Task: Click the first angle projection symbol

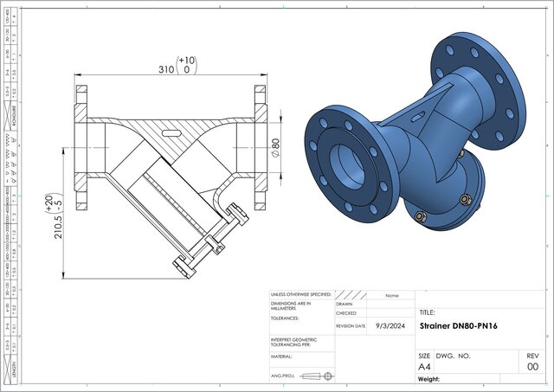Action: [x=319, y=376]
